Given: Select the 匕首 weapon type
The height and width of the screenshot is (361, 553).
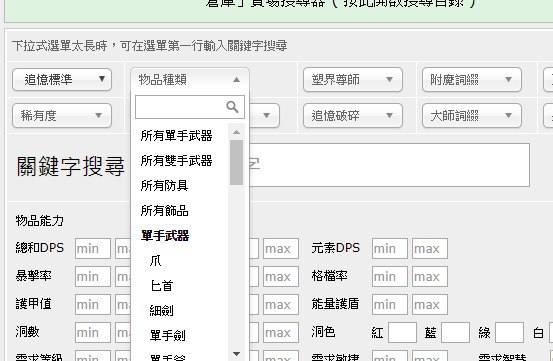Looking at the screenshot, I should 162,286.
